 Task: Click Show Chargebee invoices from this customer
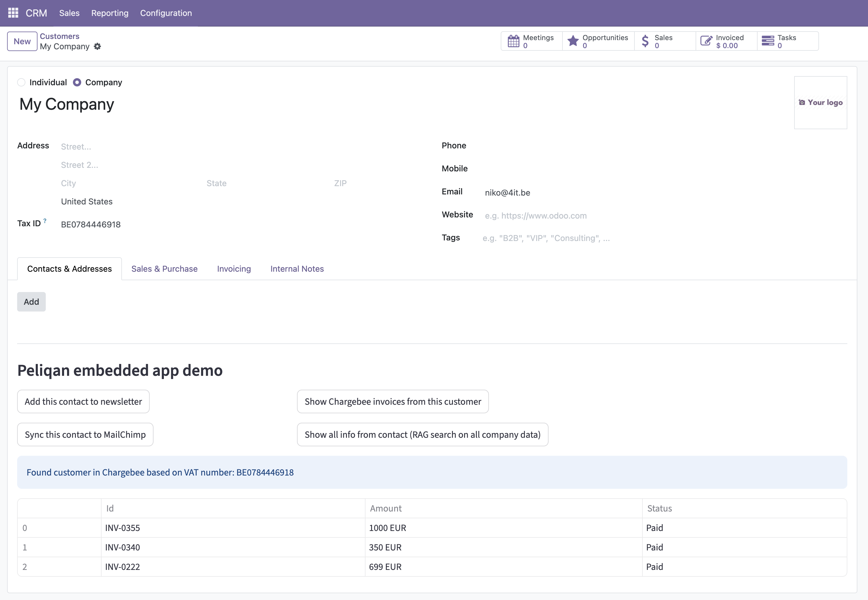[x=393, y=401]
